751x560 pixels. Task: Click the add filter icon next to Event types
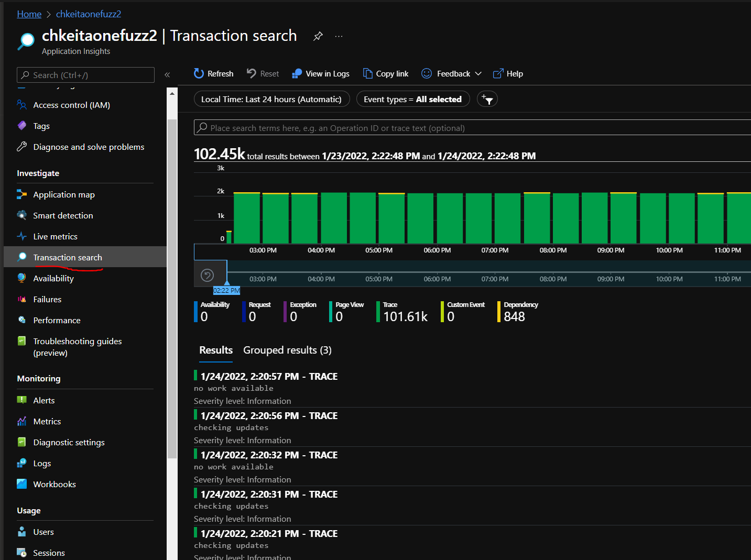coord(487,99)
